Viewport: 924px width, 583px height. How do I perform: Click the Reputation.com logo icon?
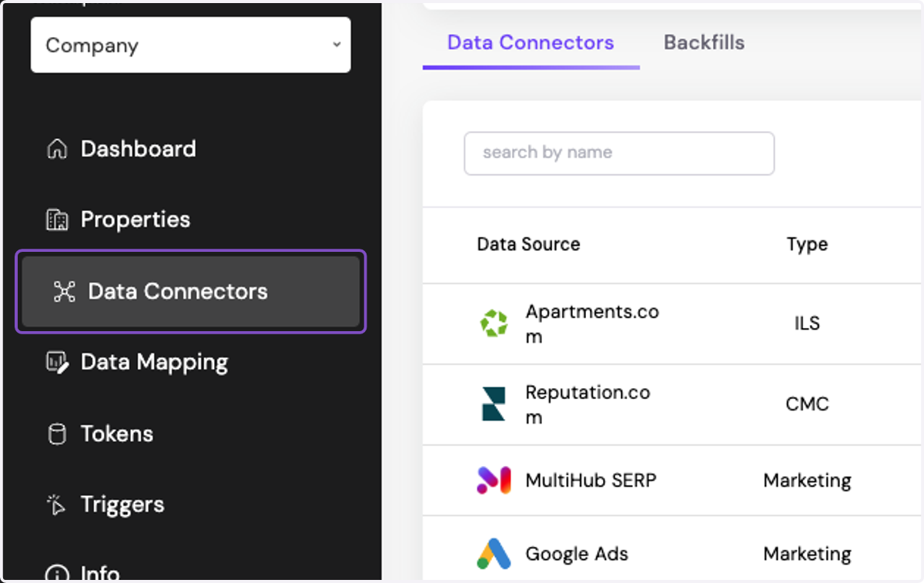point(494,404)
